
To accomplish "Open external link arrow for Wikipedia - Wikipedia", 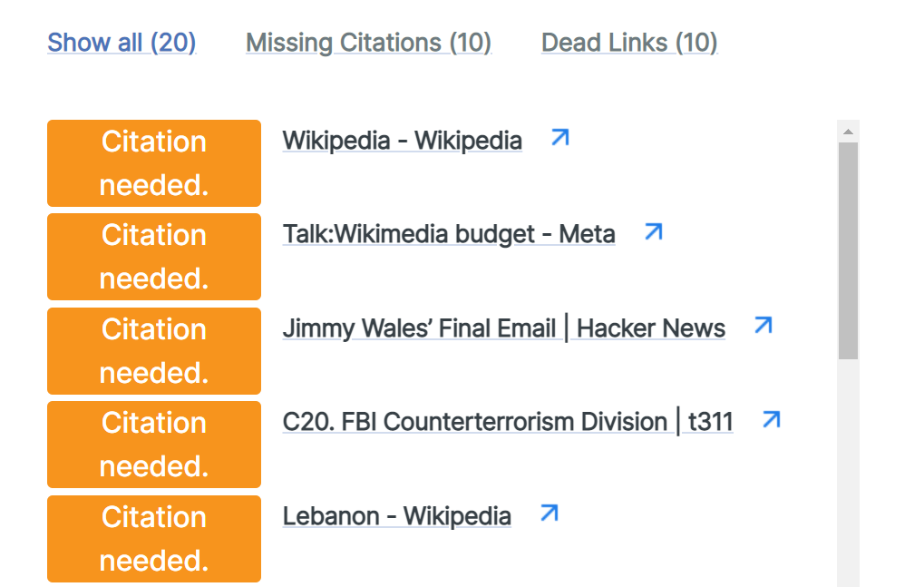I will click(x=559, y=137).
